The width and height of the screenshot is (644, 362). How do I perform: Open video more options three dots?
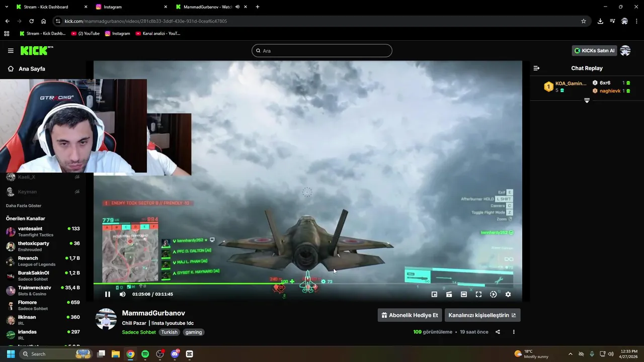(514, 332)
